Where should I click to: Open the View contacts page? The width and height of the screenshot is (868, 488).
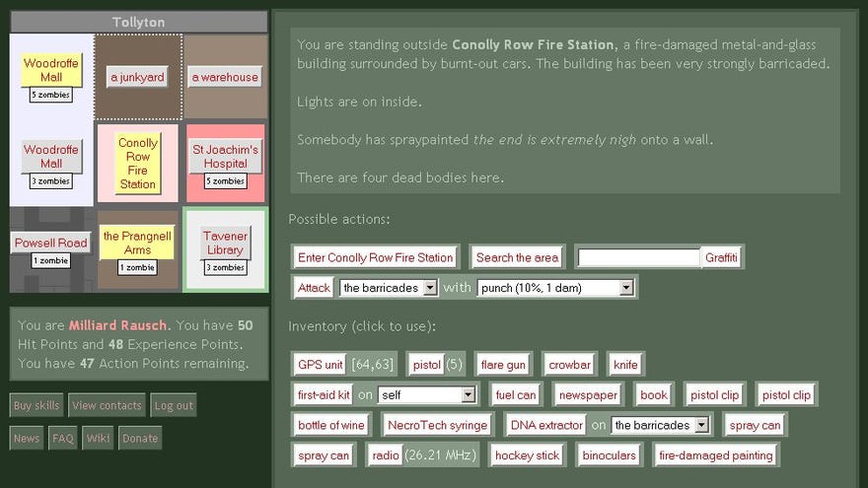pos(107,405)
